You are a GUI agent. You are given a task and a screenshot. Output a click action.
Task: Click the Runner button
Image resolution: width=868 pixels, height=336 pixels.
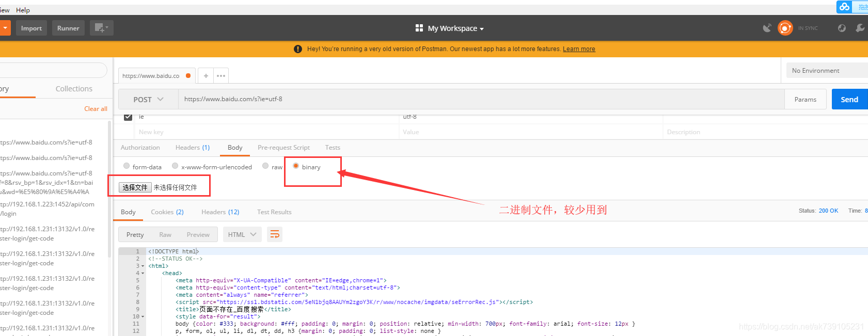(x=68, y=28)
